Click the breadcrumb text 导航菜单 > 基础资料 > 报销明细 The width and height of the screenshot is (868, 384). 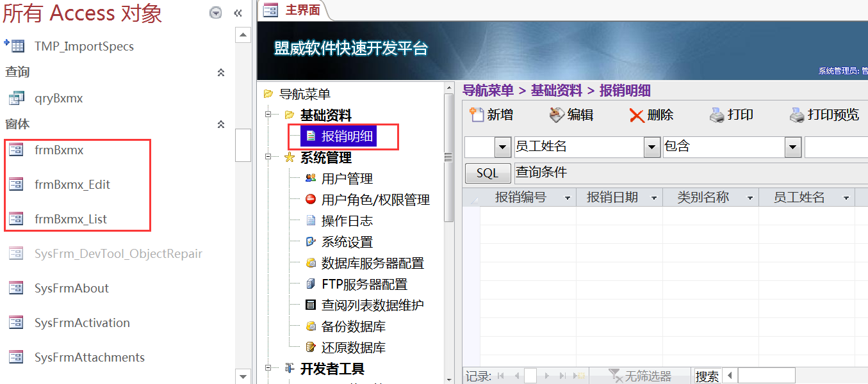pos(557,91)
